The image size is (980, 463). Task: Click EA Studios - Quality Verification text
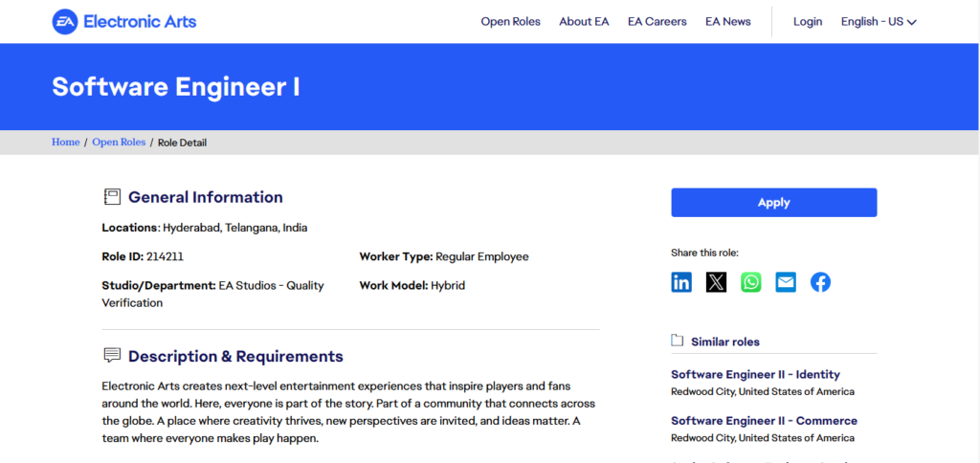coord(212,295)
